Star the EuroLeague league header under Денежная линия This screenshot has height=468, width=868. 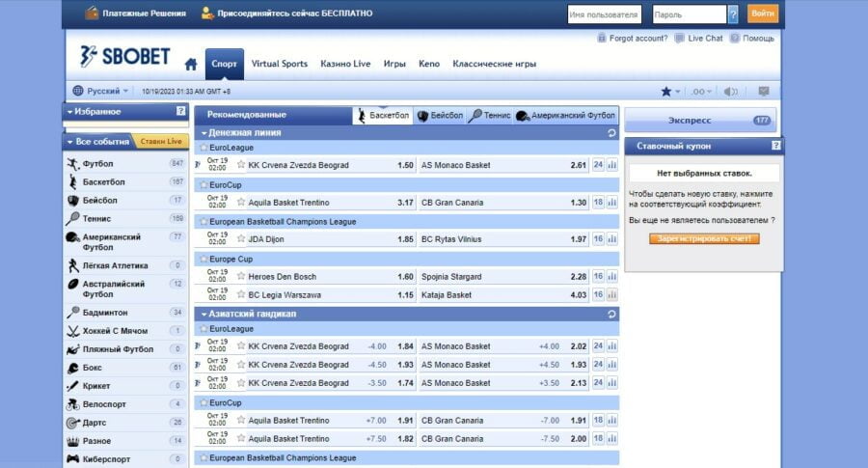point(203,149)
